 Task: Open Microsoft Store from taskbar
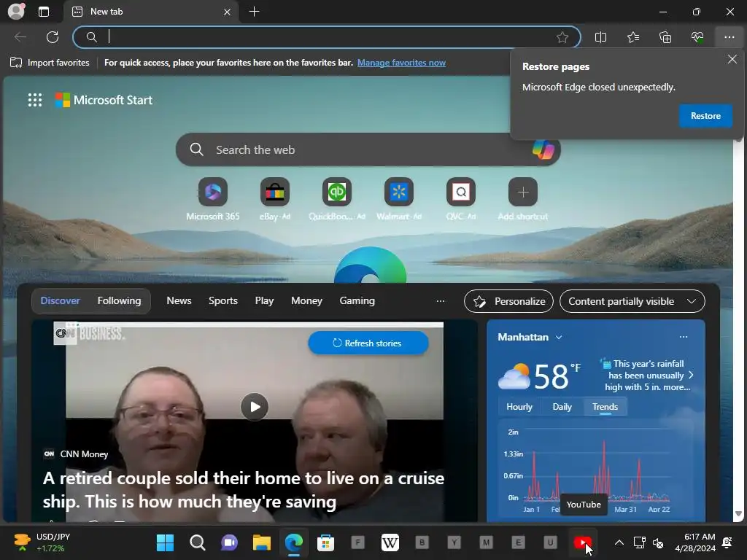pyautogui.click(x=326, y=542)
